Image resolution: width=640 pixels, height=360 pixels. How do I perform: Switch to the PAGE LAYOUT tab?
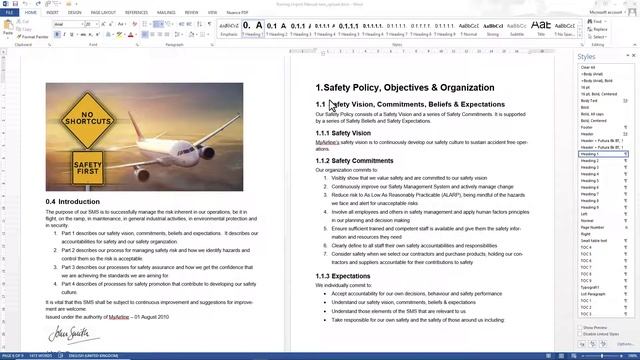tap(103, 13)
